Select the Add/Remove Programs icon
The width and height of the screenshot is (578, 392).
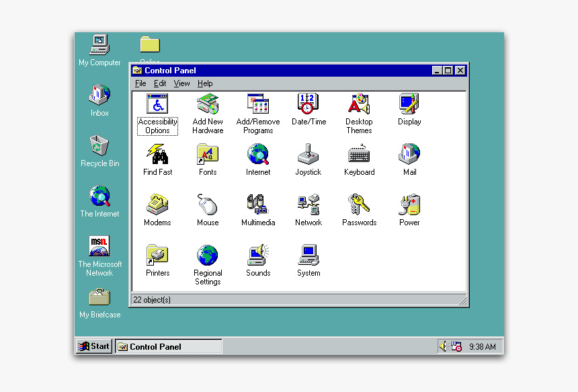258,105
